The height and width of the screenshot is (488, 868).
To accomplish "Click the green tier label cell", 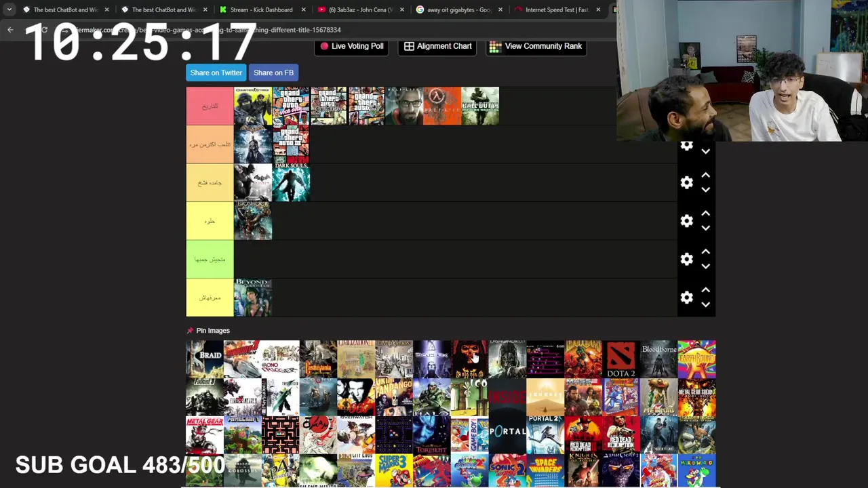I will point(210,259).
